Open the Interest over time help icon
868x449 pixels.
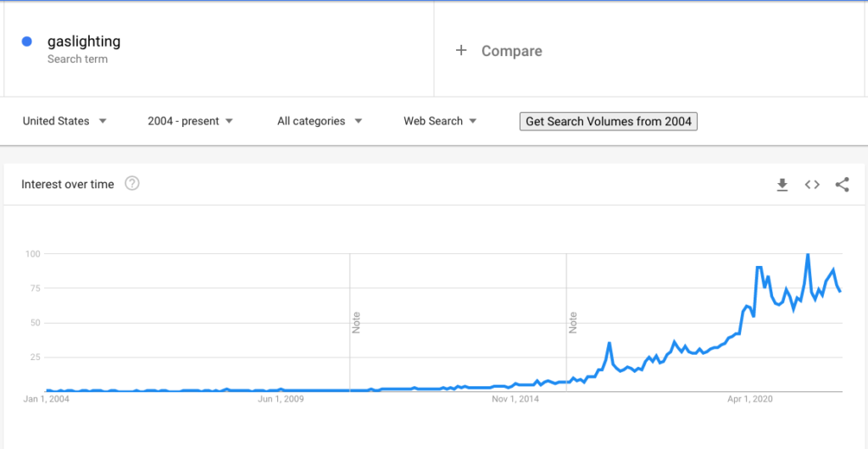coord(131,184)
